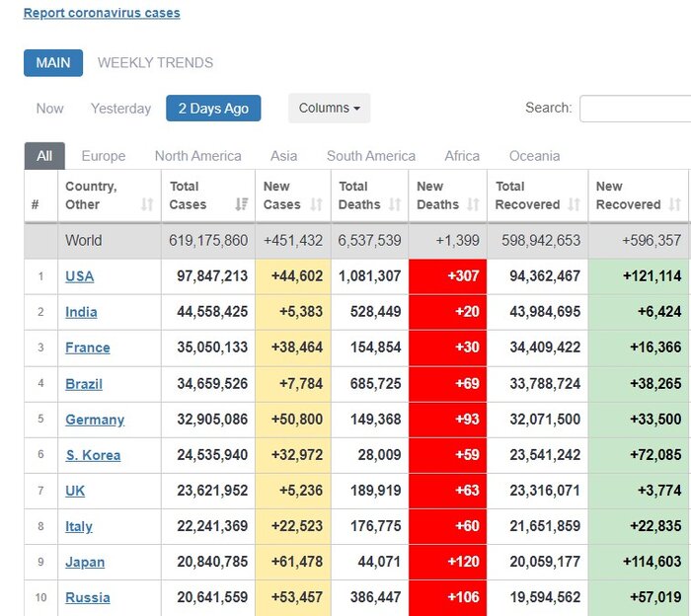Select the 2 Days Ago filter
The height and width of the screenshot is (616, 691).
tap(213, 109)
